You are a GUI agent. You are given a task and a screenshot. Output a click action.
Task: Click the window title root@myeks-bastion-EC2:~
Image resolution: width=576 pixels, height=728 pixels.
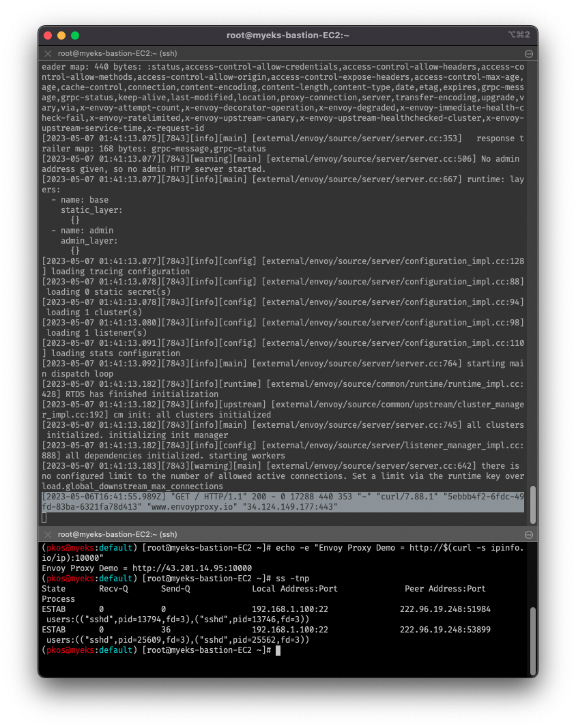pos(287,35)
